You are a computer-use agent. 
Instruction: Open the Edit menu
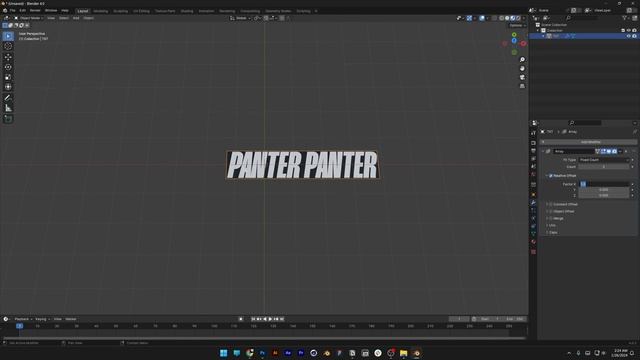pyautogui.click(x=22, y=11)
